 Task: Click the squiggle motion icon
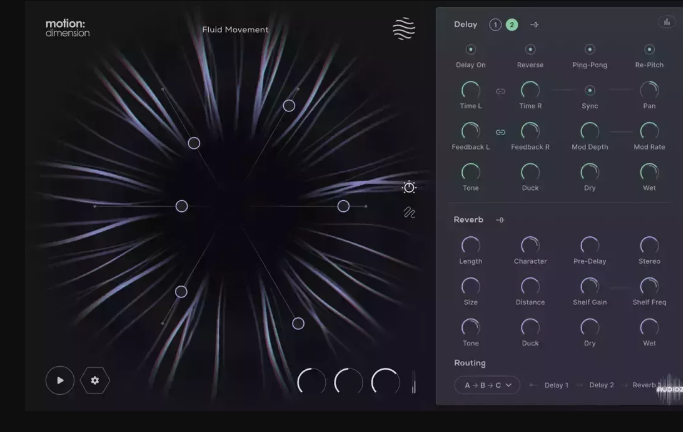point(409,213)
